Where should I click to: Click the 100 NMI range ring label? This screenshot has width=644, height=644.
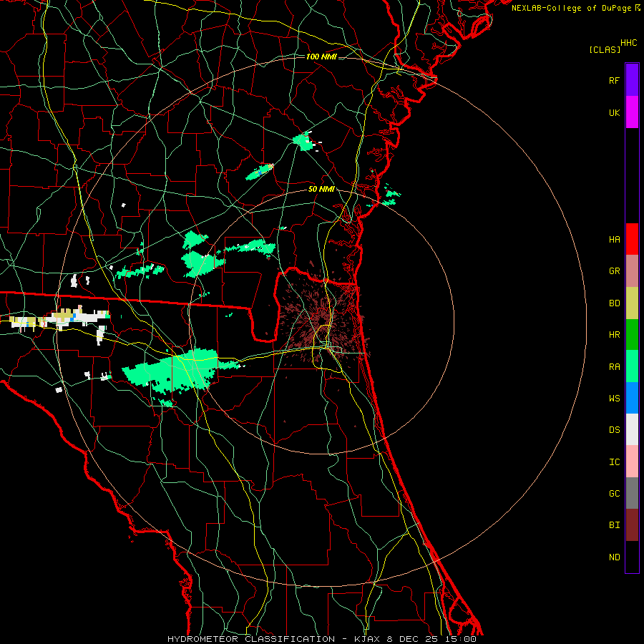pos(321,57)
